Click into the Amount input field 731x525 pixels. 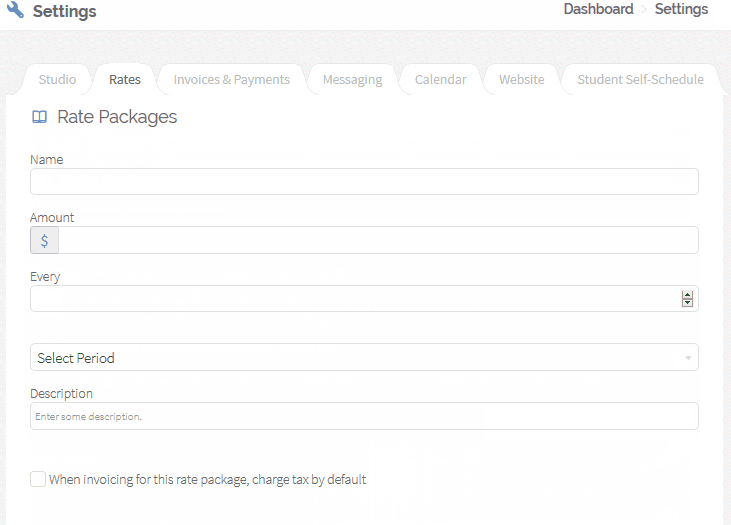click(378, 240)
